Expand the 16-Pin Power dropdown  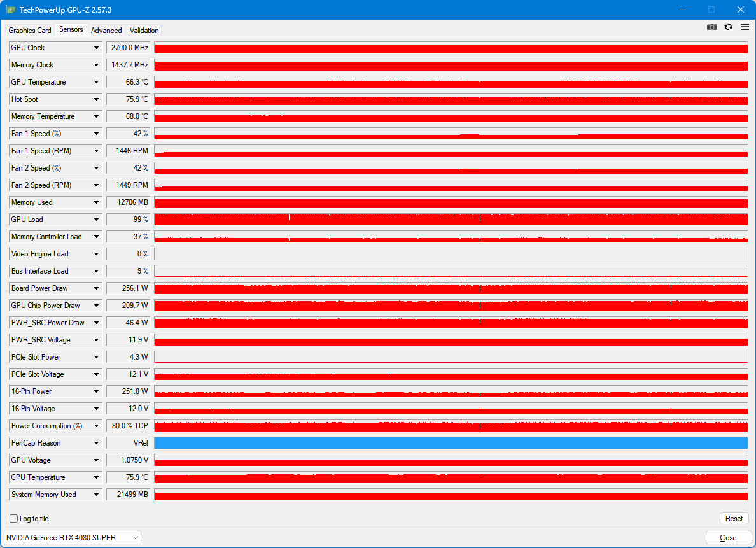56,391
